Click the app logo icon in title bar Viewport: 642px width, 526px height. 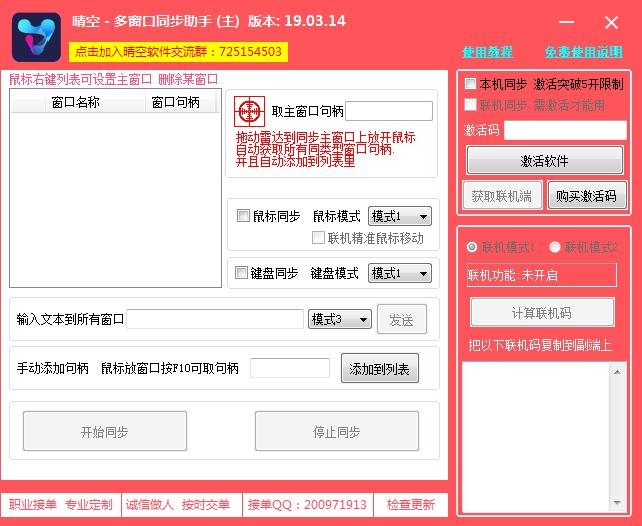point(35,36)
